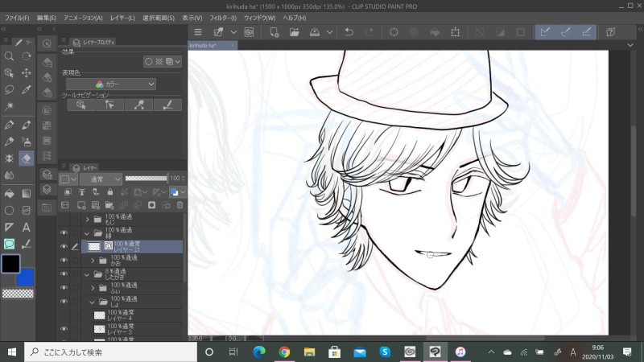
Task: Open the レイヤー(L) menu
Action: [122, 17]
